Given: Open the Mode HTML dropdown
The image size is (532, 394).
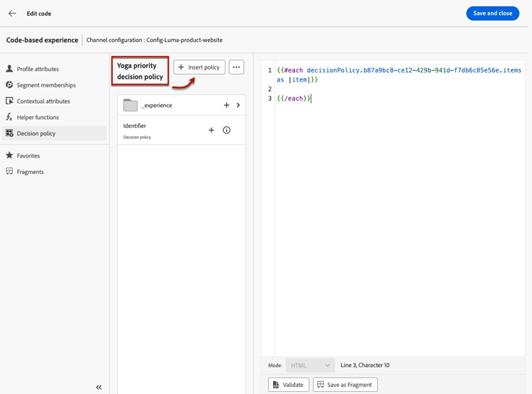Looking at the screenshot, I should (x=311, y=366).
